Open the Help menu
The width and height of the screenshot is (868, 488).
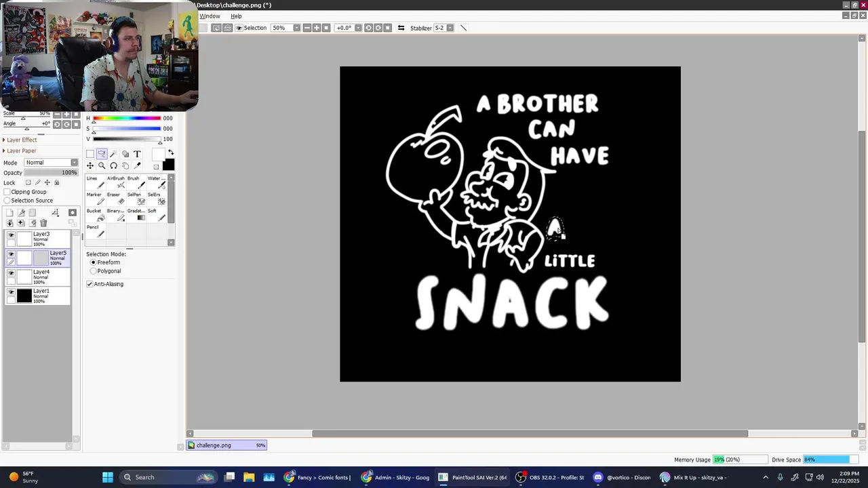(236, 16)
